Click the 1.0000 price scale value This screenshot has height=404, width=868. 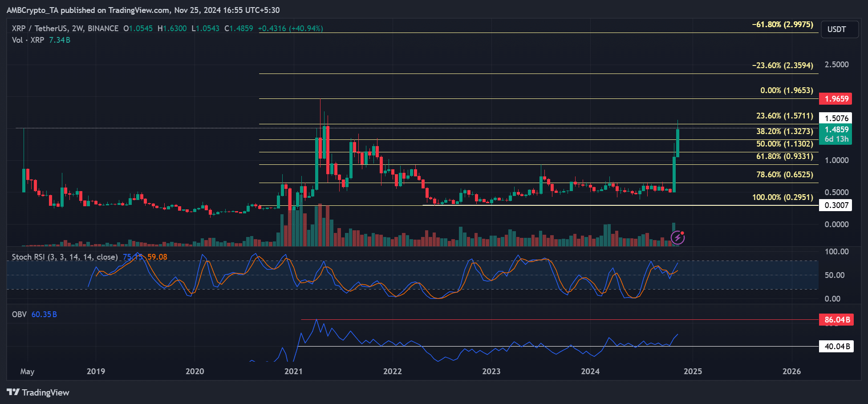[836, 160]
